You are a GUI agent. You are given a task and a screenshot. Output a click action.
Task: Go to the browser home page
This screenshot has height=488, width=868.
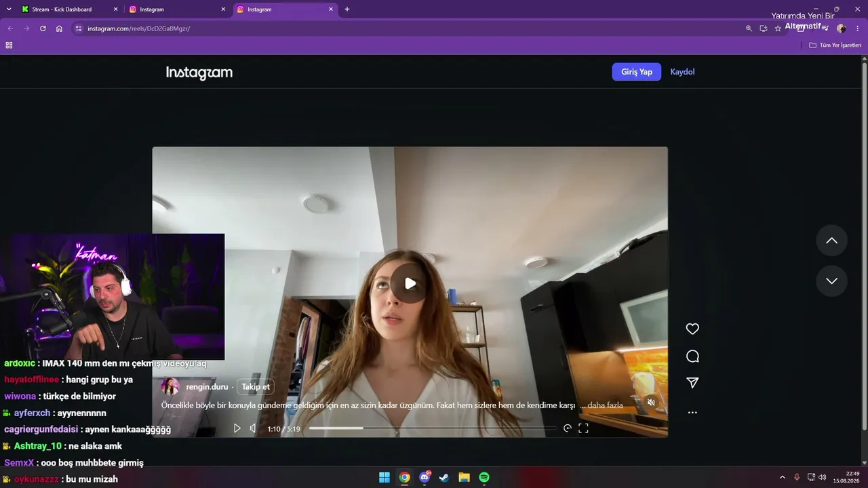59,28
